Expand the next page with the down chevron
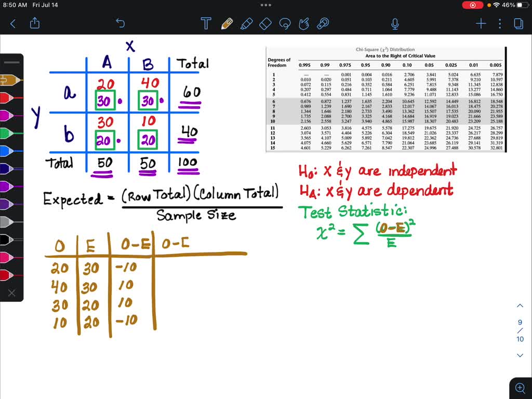532x399 pixels. click(520, 355)
